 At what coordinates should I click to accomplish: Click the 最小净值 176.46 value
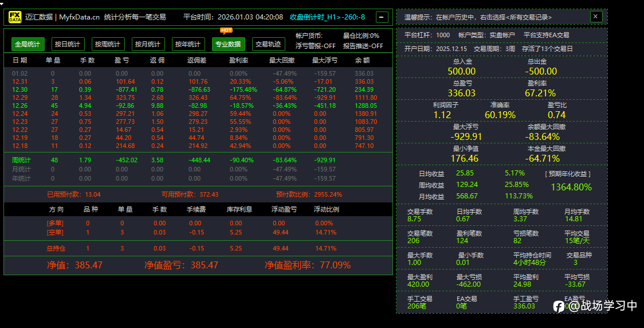point(465,158)
